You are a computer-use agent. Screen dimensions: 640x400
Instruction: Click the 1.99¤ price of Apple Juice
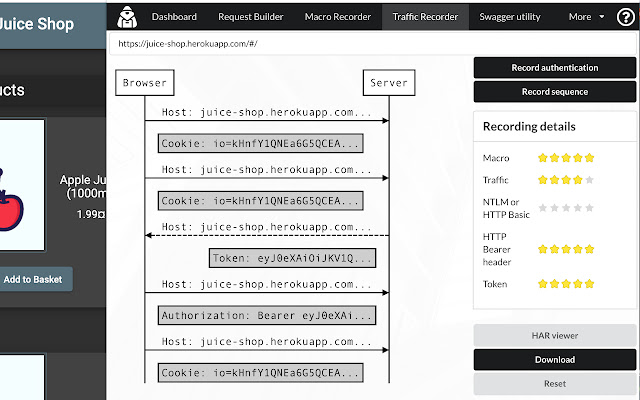click(x=91, y=214)
